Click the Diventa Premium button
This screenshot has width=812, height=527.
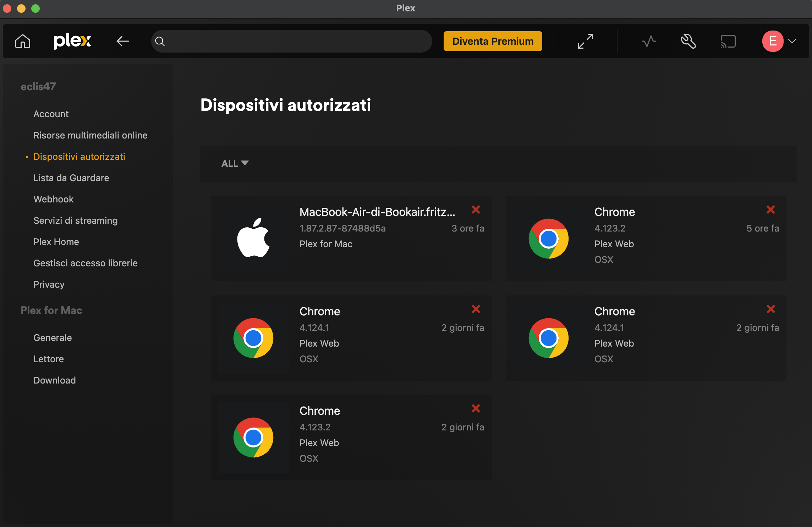coord(493,41)
